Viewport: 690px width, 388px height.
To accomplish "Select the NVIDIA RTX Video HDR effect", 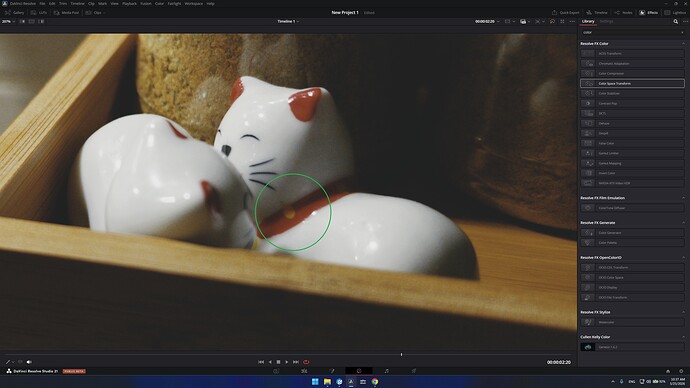I will coord(632,183).
